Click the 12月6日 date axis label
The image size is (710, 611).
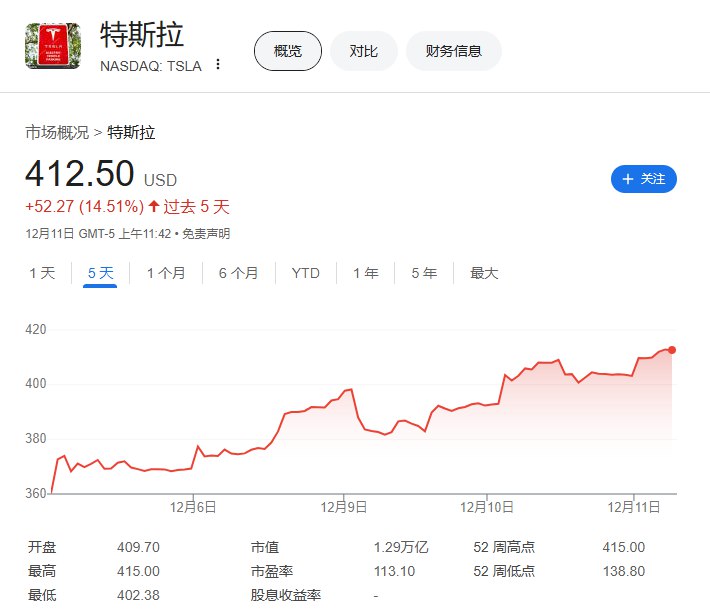(193, 507)
